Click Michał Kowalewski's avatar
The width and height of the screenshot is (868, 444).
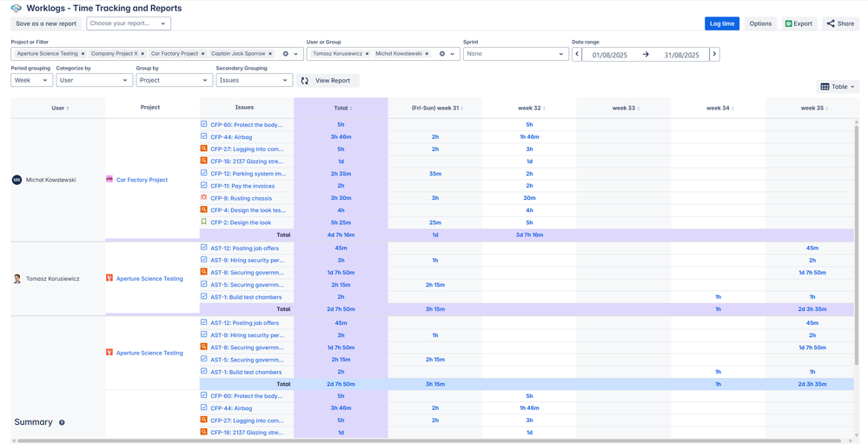point(17,180)
